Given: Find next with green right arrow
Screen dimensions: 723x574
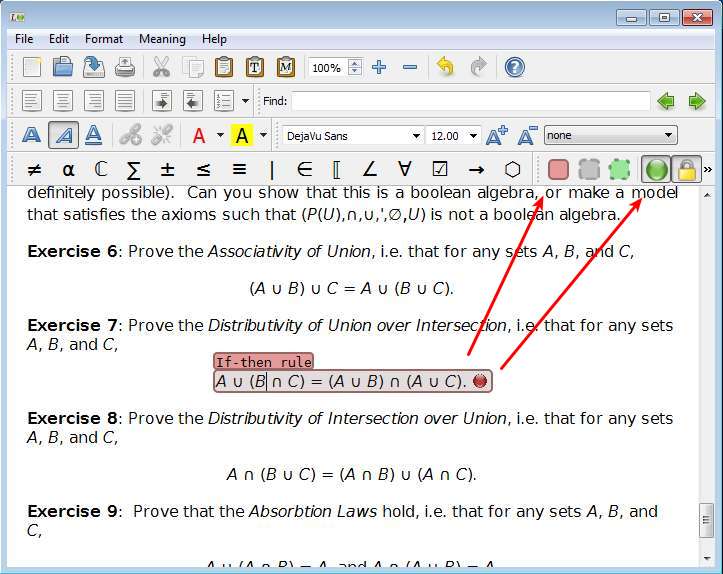Looking at the screenshot, I should pos(697,101).
